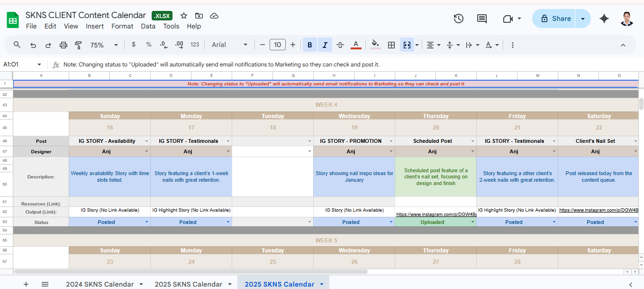The height and width of the screenshot is (289, 644).
Task: Click the merge cells icon
Action: [x=407, y=45]
